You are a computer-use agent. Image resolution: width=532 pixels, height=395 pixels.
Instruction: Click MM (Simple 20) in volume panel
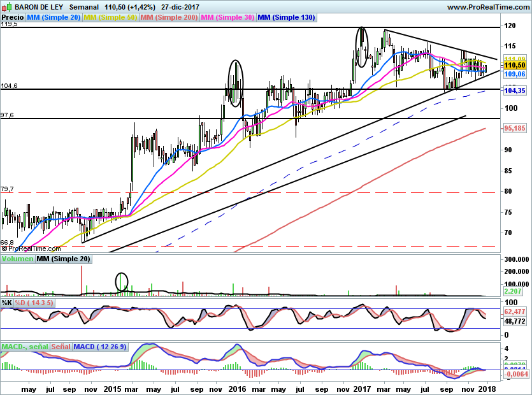coord(63,259)
